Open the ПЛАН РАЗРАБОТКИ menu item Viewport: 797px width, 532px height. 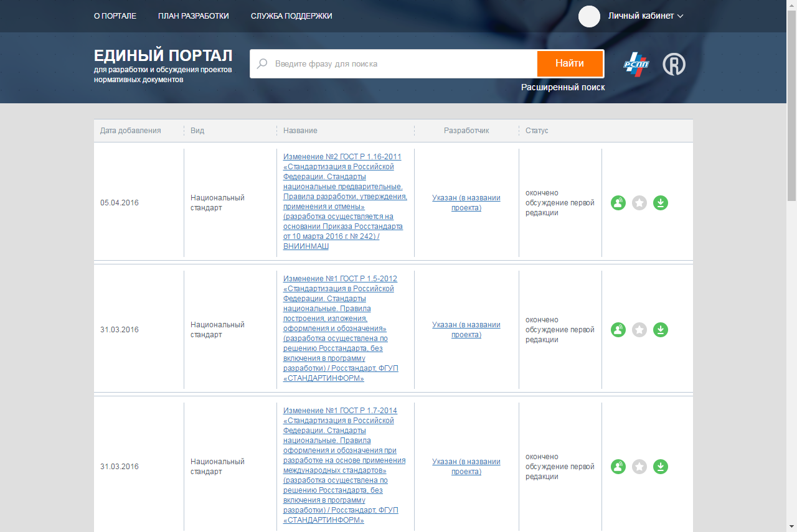194,16
